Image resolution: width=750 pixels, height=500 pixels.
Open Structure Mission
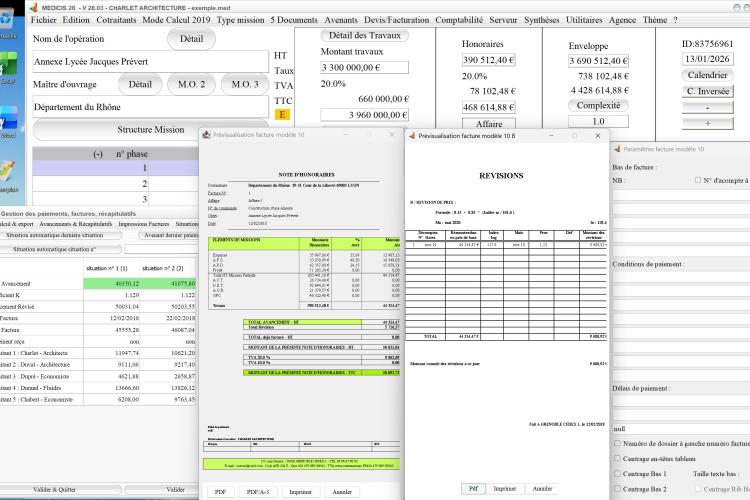(x=151, y=130)
